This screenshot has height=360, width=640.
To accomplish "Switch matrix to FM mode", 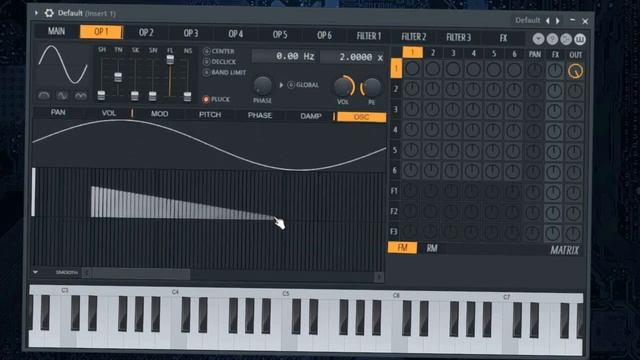I will [x=402, y=247].
